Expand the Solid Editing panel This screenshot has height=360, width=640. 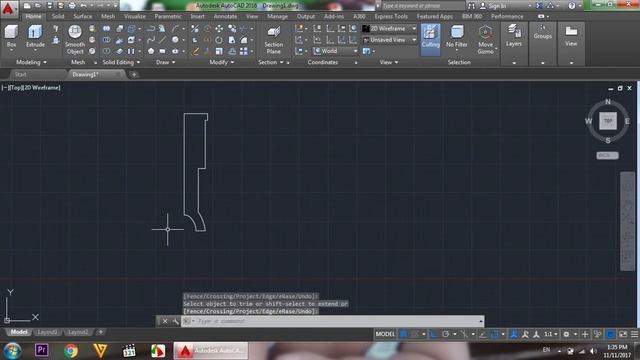[x=121, y=62]
